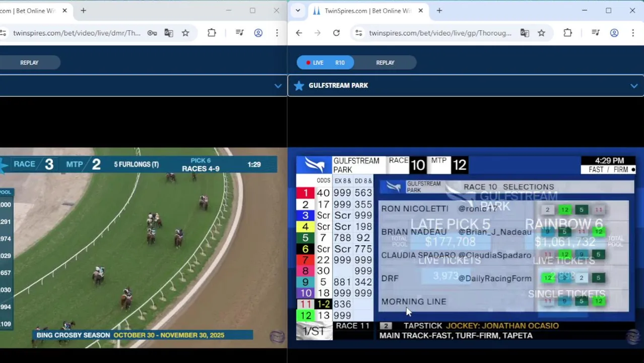Click site info icon in left address bar
The height and width of the screenshot is (363, 644).
click(x=3, y=33)
